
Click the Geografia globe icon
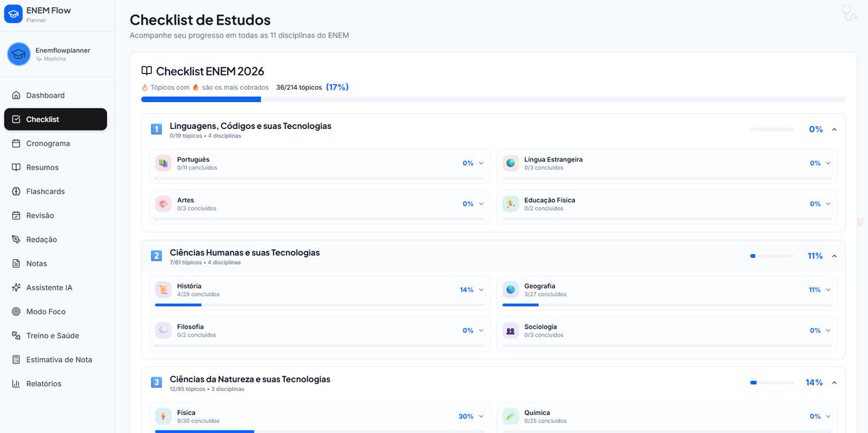pos(511,290)
